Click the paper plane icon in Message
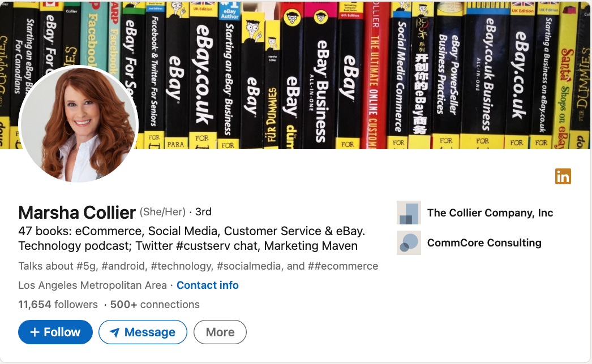592x364 pixels. point(114,332)
